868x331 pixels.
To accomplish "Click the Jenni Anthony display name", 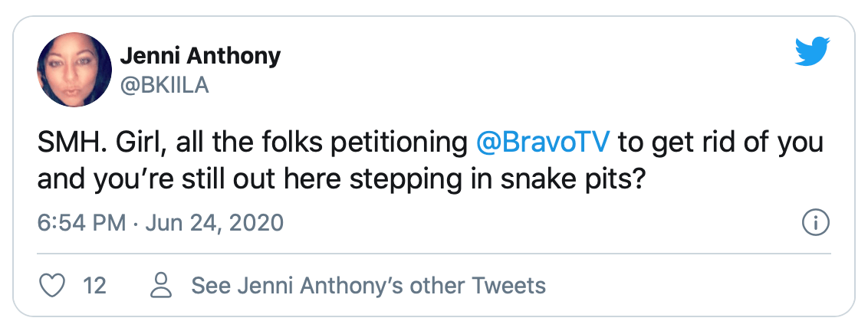I will 200,56.
